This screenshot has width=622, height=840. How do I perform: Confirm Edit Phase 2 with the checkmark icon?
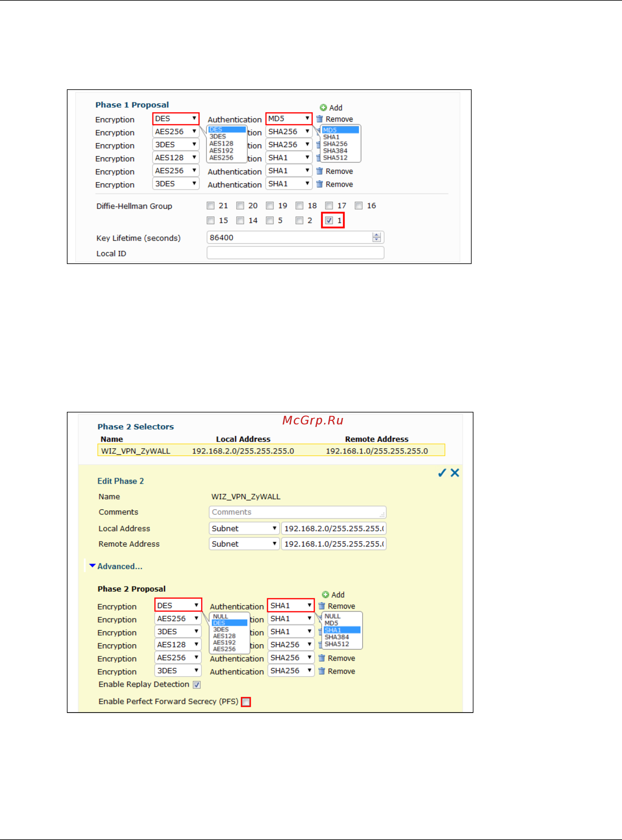tap(442, 473)
